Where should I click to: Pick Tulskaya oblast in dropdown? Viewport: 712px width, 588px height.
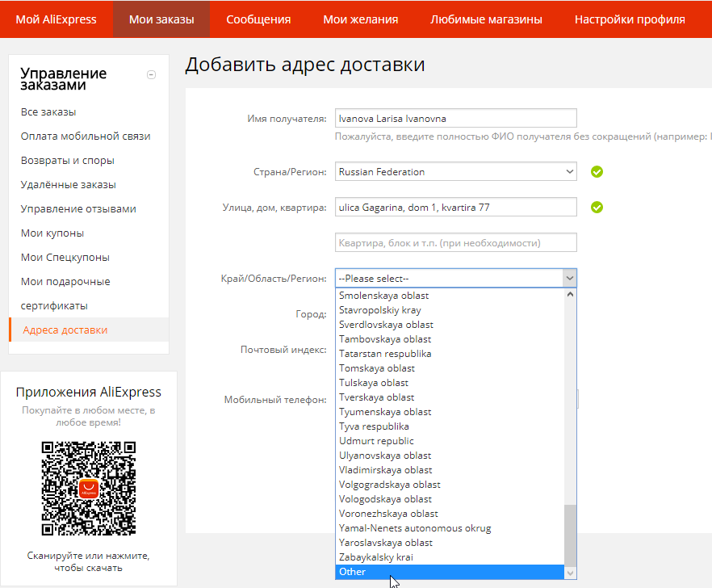pos(450,383)
